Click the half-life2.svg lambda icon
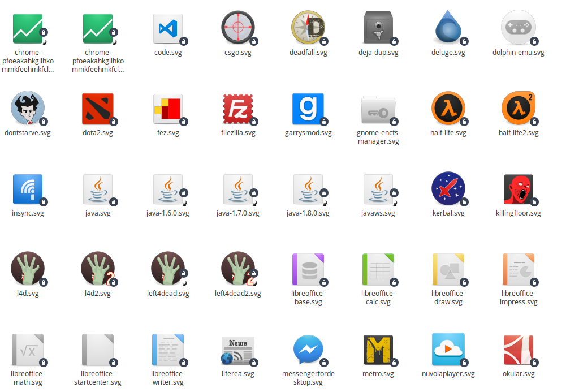566x392 pixels. point(519,108)
